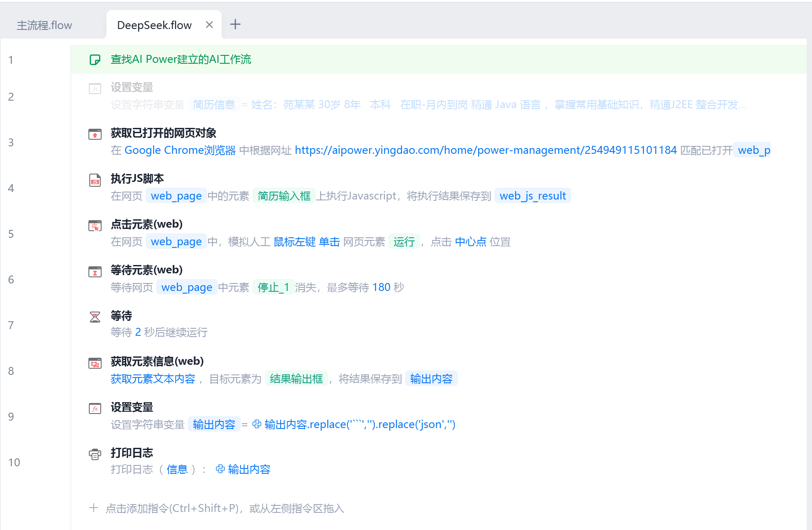
Task: Click the 鼠标左键 parameter
Action: 295,242
